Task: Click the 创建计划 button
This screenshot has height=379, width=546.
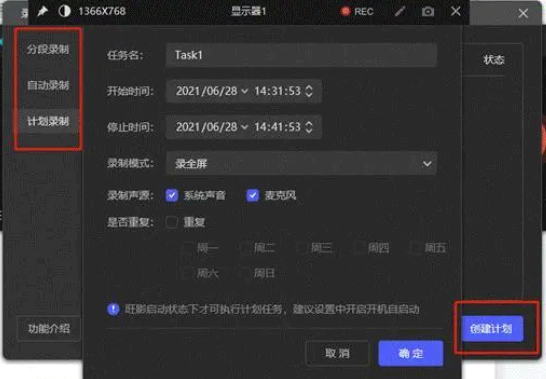Action: (x=492, y=328)
